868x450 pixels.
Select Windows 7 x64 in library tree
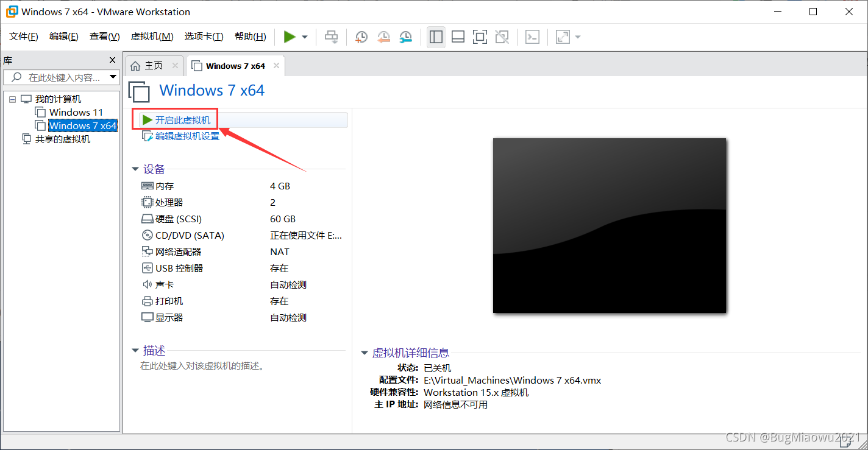point(82,125)
